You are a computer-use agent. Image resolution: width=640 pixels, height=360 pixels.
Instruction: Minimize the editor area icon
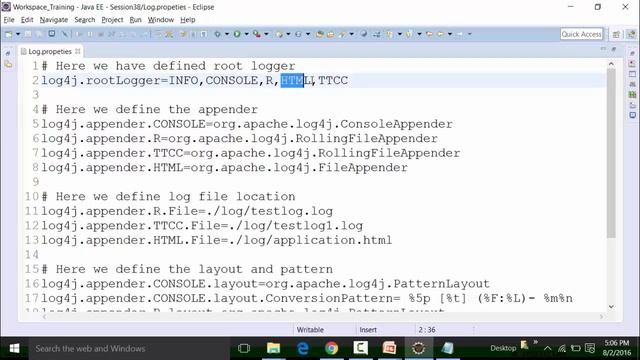pos(603,49)
